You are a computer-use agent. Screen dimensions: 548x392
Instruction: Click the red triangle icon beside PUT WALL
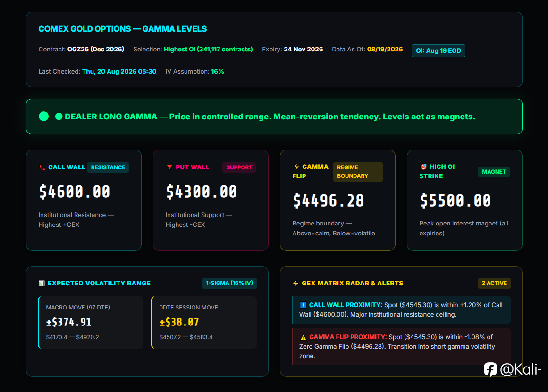coord(169,167)
